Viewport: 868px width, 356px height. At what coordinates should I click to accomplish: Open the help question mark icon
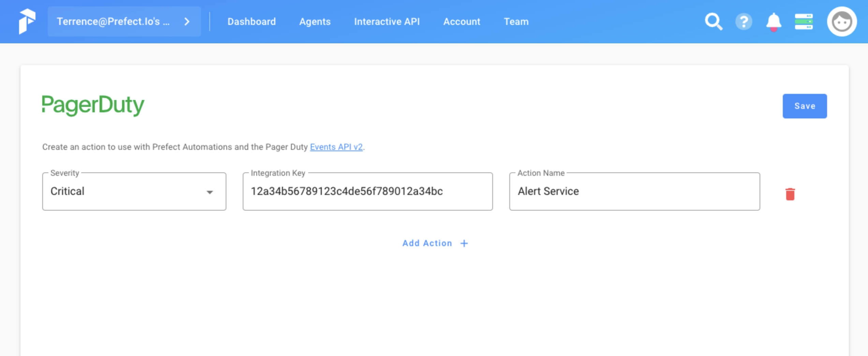point(744,22)
